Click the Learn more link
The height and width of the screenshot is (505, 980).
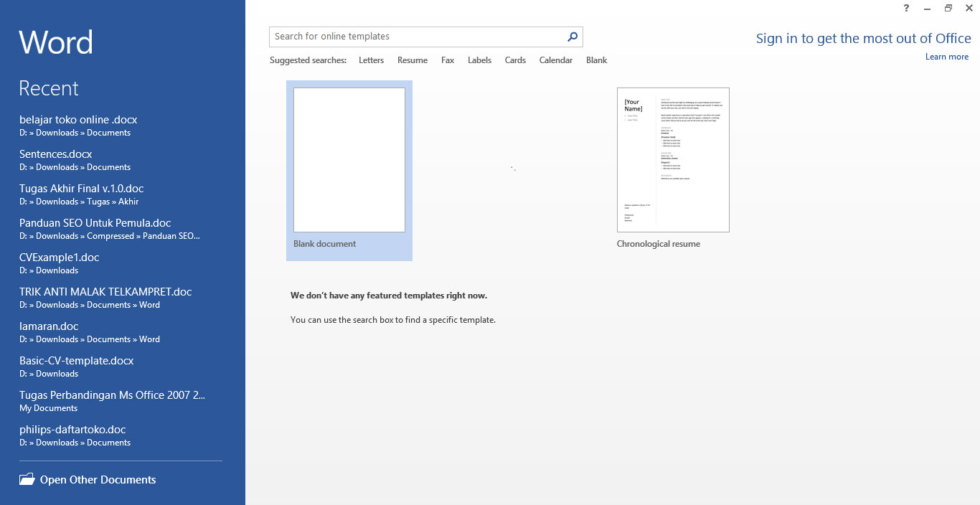click(947, 57)
